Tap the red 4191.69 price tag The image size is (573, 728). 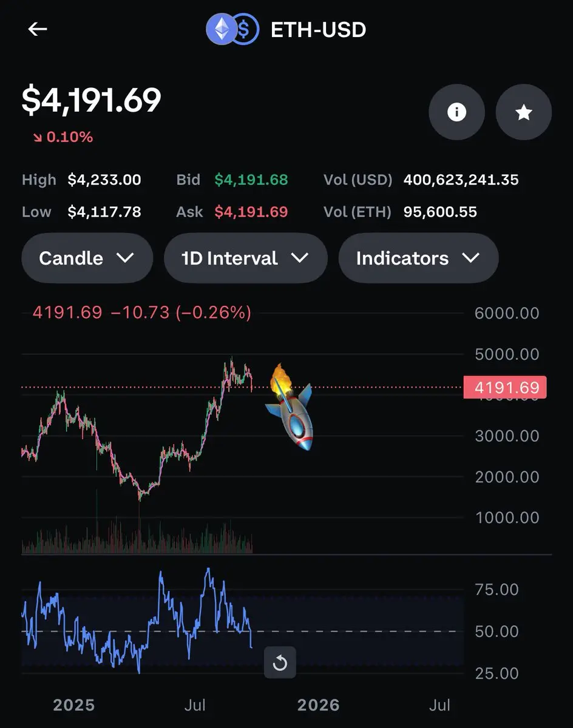coord(505,387)
